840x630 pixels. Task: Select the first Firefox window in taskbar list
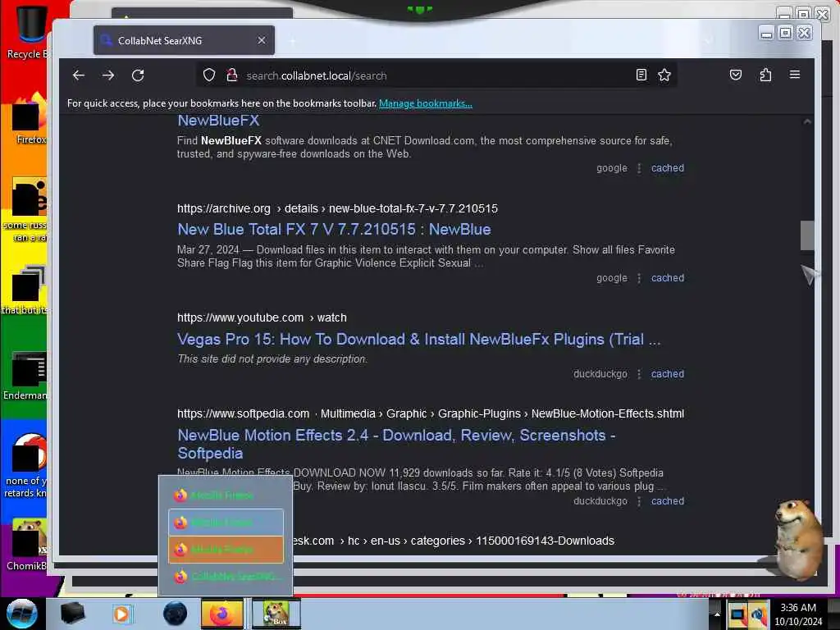coord(226,495)
